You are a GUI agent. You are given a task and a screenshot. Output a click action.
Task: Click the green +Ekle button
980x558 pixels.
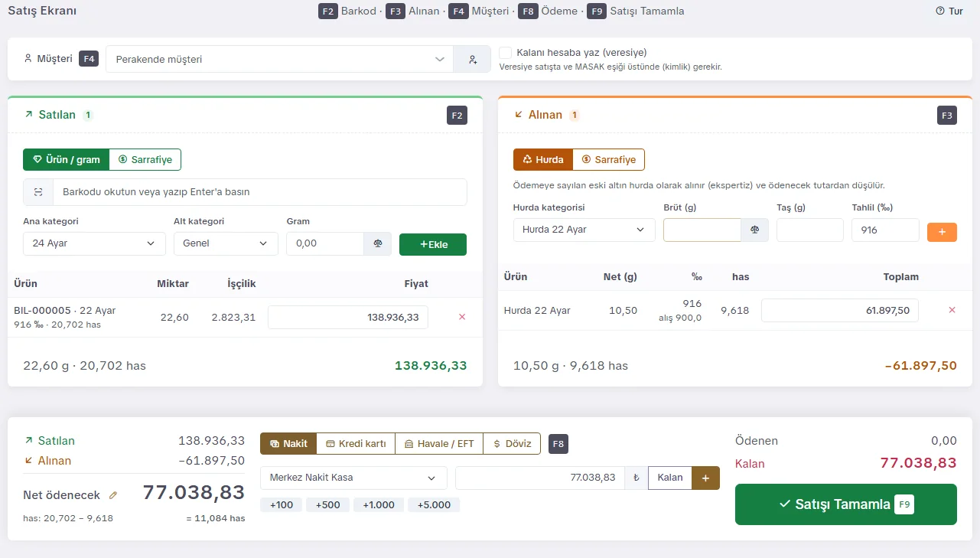click(433, 244)
